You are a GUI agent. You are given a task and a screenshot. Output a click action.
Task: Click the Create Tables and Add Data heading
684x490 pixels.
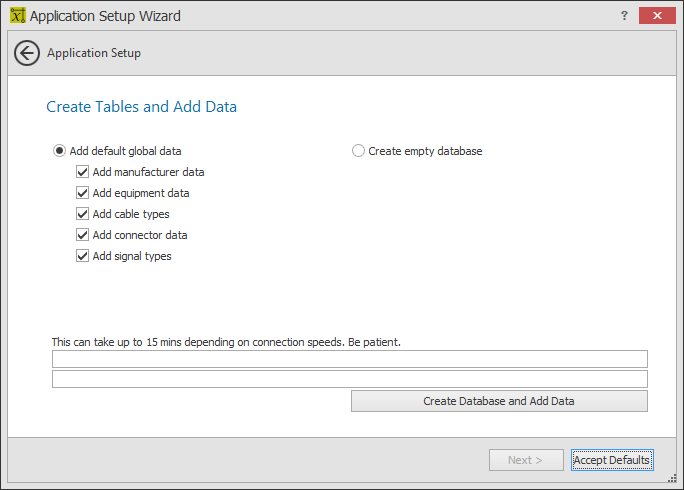[141, 106]
